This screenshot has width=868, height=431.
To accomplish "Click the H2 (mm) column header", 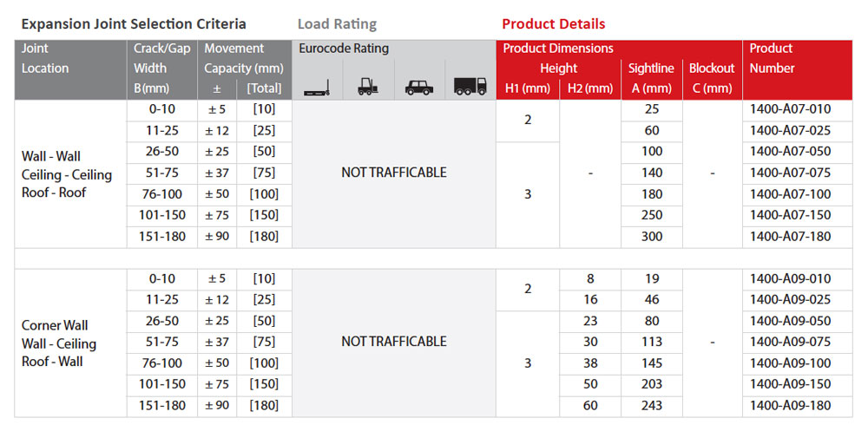I will tap(590, 89).
